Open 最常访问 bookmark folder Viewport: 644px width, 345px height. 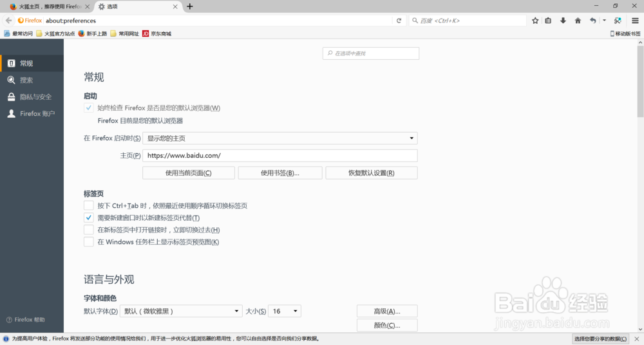click(18, 33)
